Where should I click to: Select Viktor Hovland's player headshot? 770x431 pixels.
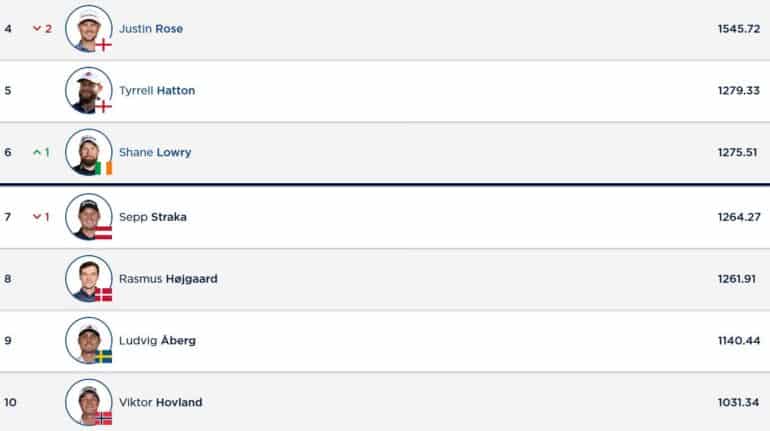[x=88, y=402]
